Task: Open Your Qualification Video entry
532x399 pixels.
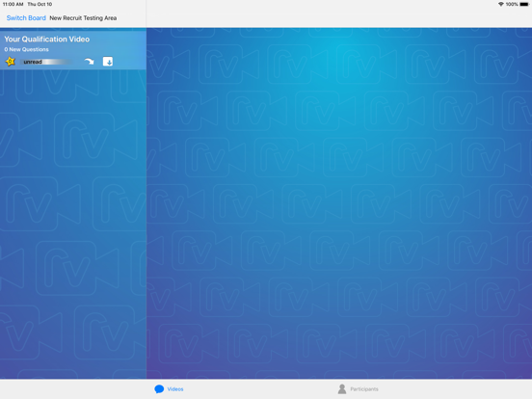Action: point(73,50)
